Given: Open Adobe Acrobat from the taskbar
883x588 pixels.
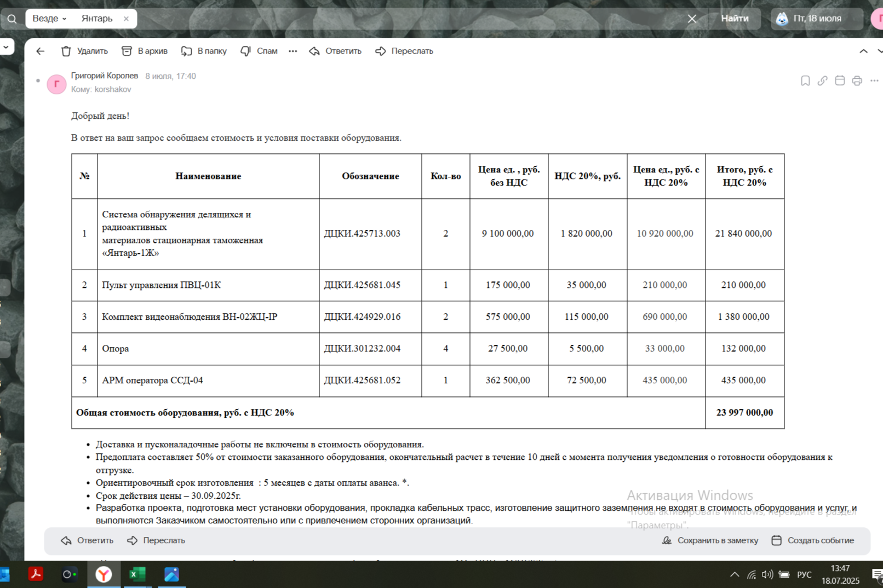Looking at the screenshot, I should point(36,574).
